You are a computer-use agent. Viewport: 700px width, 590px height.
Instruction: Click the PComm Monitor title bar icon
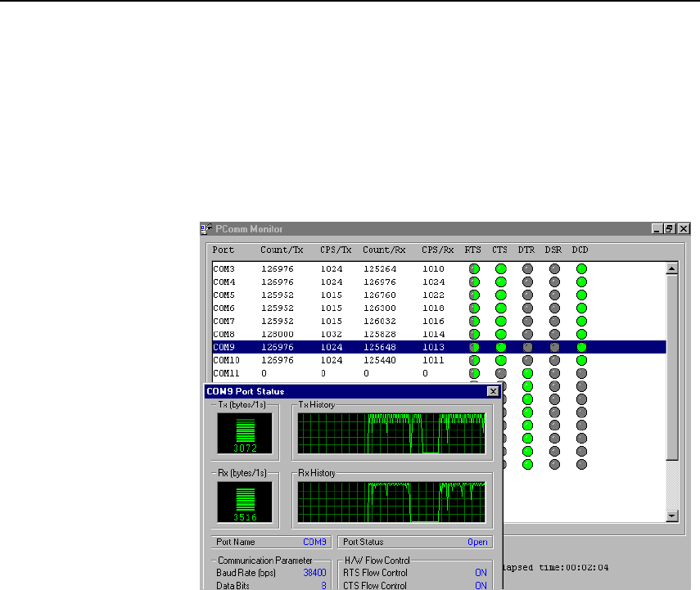pyautogui.click(x=208, y=229)
